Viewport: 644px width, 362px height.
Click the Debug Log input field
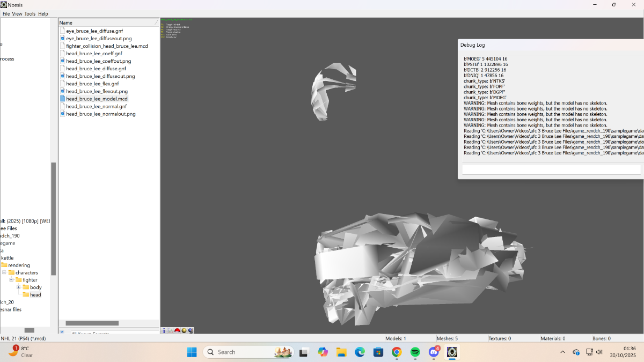coord(551,169)
